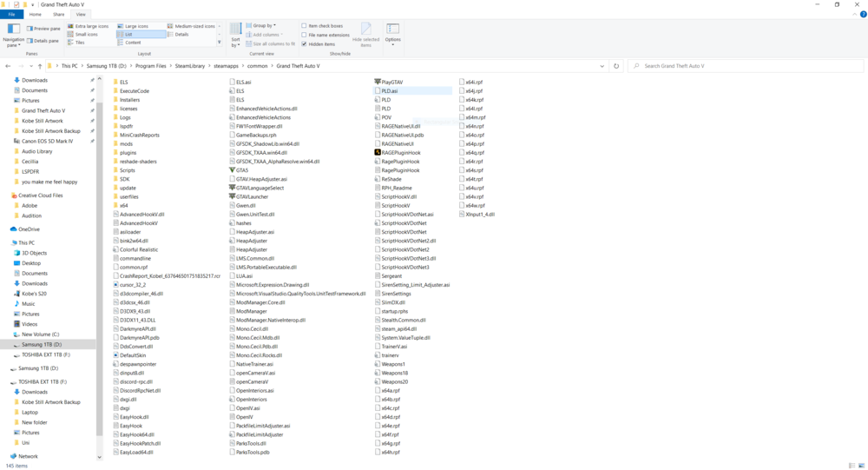Open the Navigation pane button
Screen dimensions: 868x470
(13, 35)
